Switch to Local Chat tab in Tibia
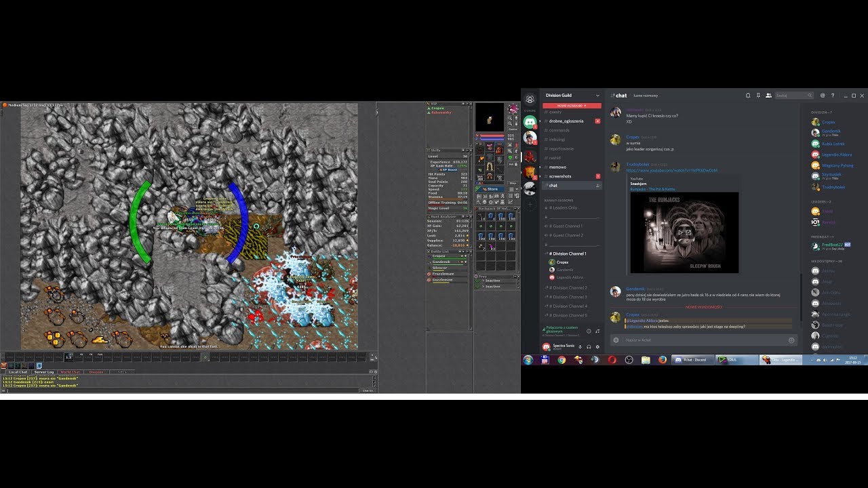The height and width of the screenshot is (488, 868). point(18,372)
